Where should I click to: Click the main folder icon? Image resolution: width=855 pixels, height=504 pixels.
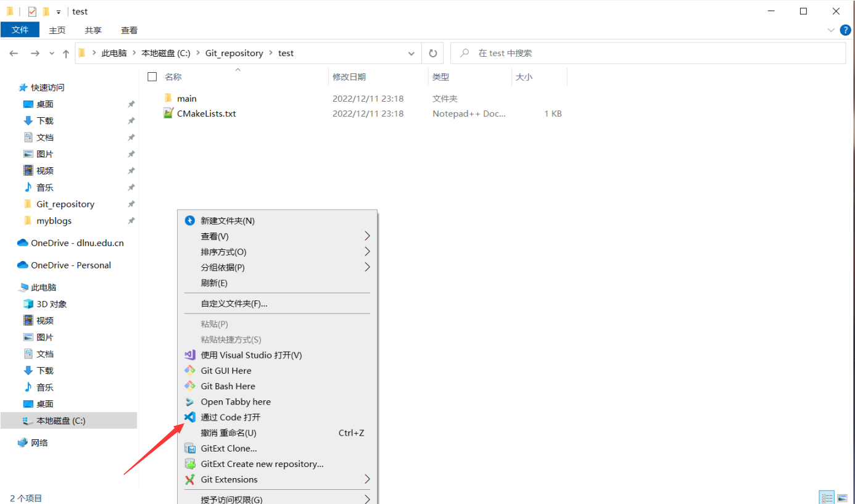(x=168, y=98)
